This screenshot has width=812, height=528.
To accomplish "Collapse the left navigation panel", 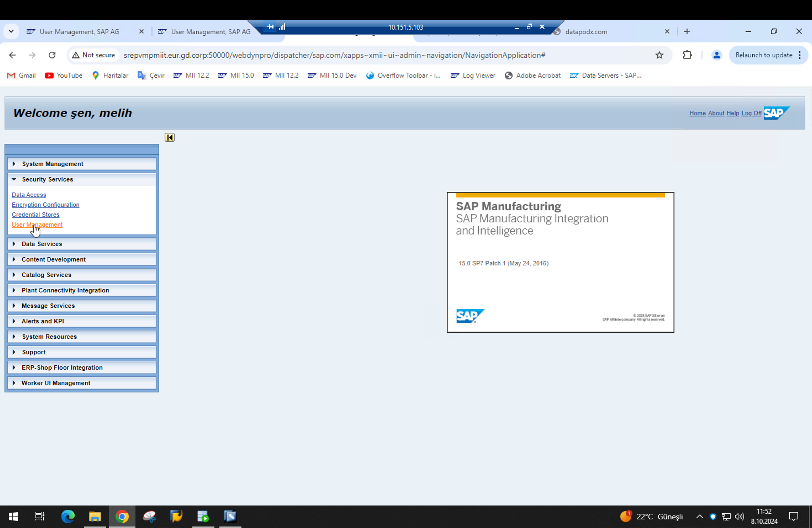I will (169, 137).
